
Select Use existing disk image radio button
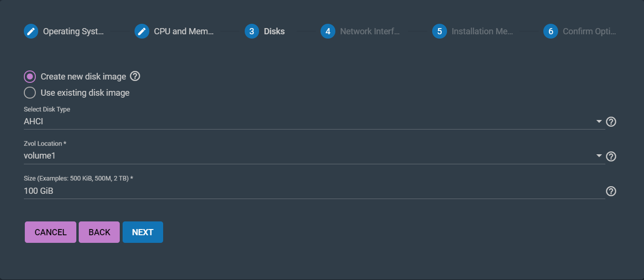[30, 93]
